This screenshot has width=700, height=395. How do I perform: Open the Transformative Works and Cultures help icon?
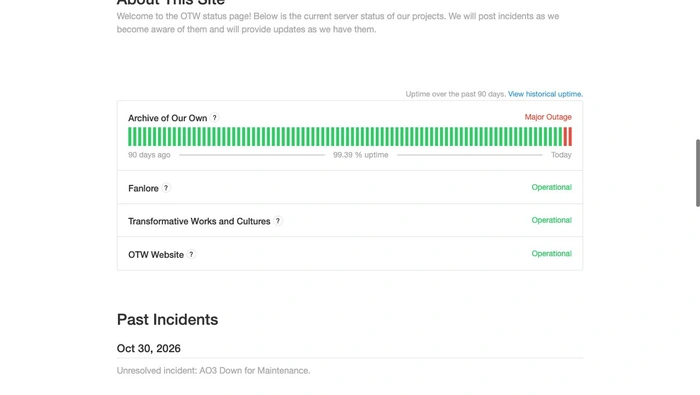point(278,221)
